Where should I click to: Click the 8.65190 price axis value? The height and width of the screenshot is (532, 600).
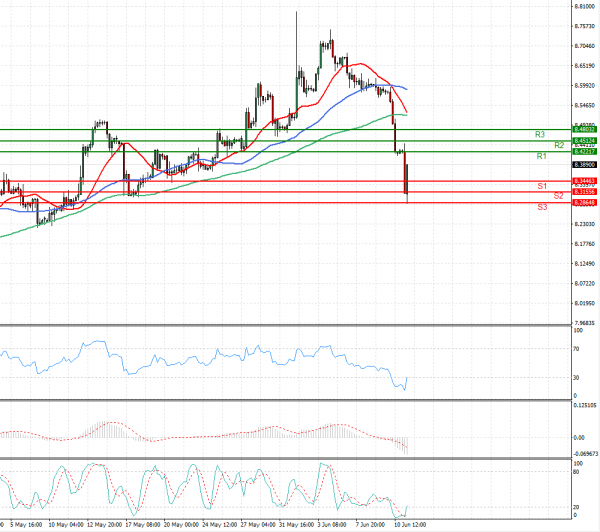585,66
